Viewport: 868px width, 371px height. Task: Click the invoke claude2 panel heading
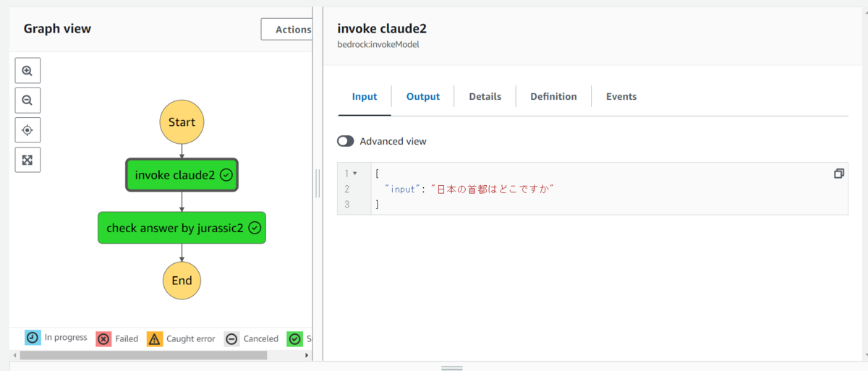tap(382, 28)
